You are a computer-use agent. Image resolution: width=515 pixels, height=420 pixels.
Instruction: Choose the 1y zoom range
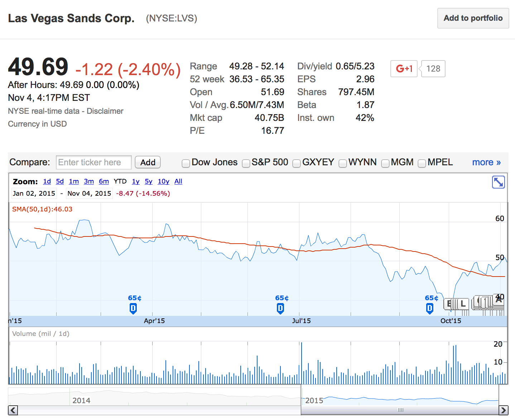(136, 181)
